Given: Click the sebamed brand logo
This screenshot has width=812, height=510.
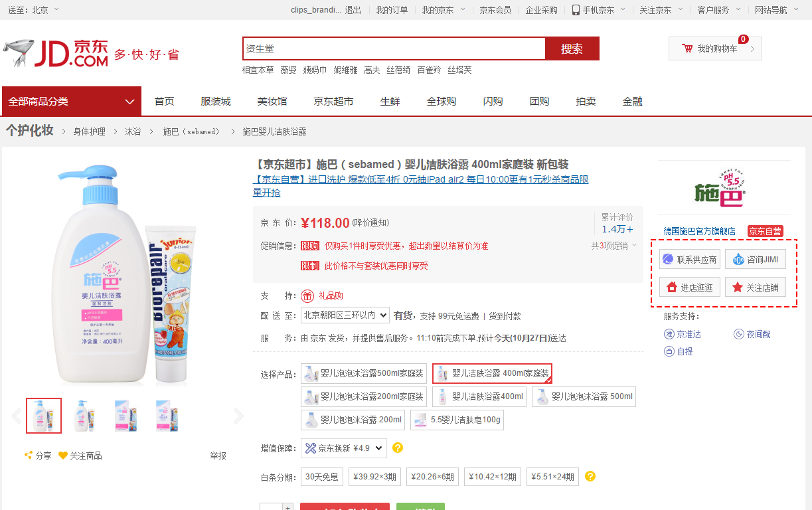Looking at the screenshot, I should [721, 189].
